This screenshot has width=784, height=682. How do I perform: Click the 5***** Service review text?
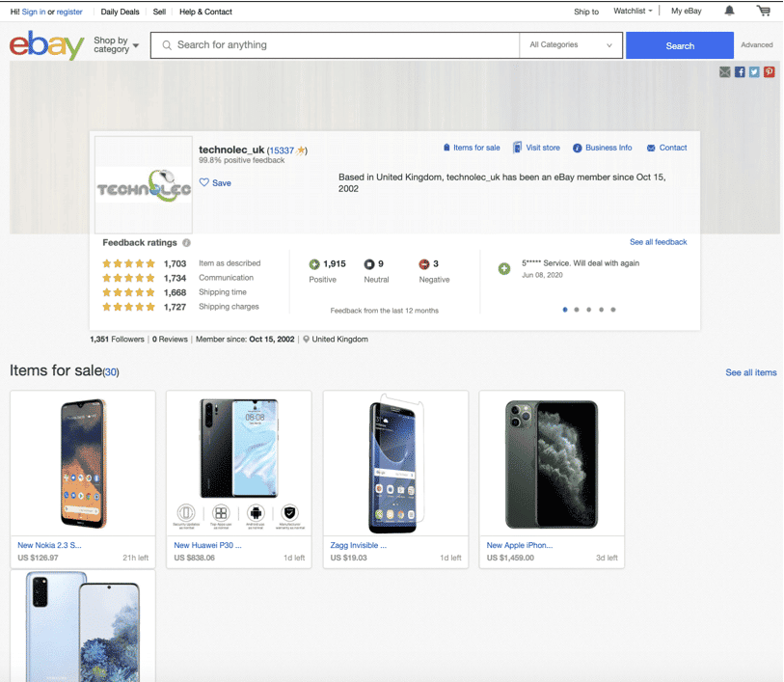point(581,263)
